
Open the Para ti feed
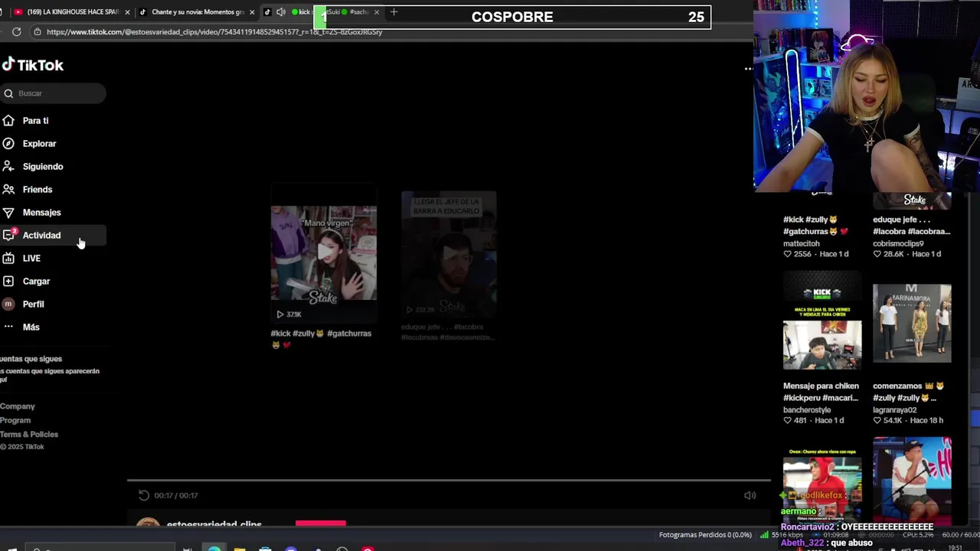tap(35, 121)
